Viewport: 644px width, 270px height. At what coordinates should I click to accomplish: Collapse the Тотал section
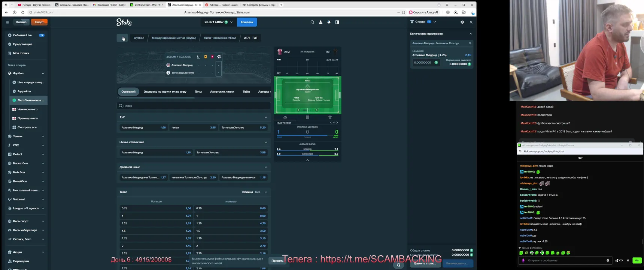tap(266, 192)
